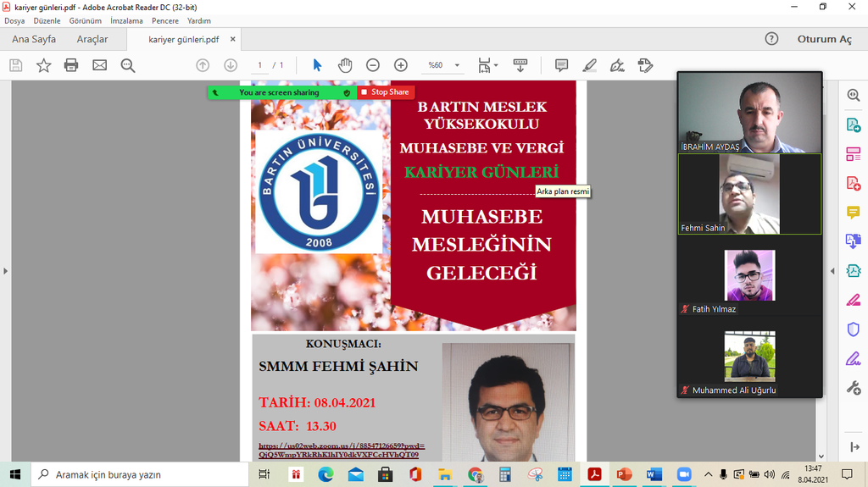Open the highlight pen tool

point(589,65)
